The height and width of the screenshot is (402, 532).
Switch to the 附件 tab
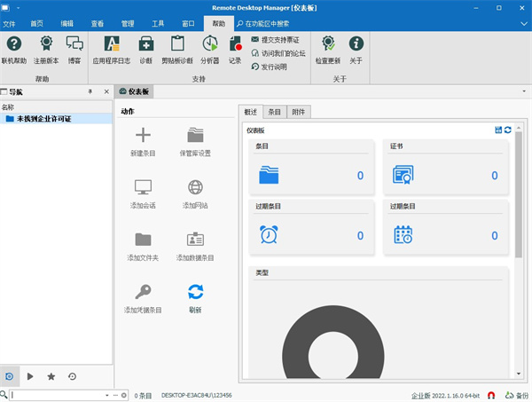click(x=300, y=112)
